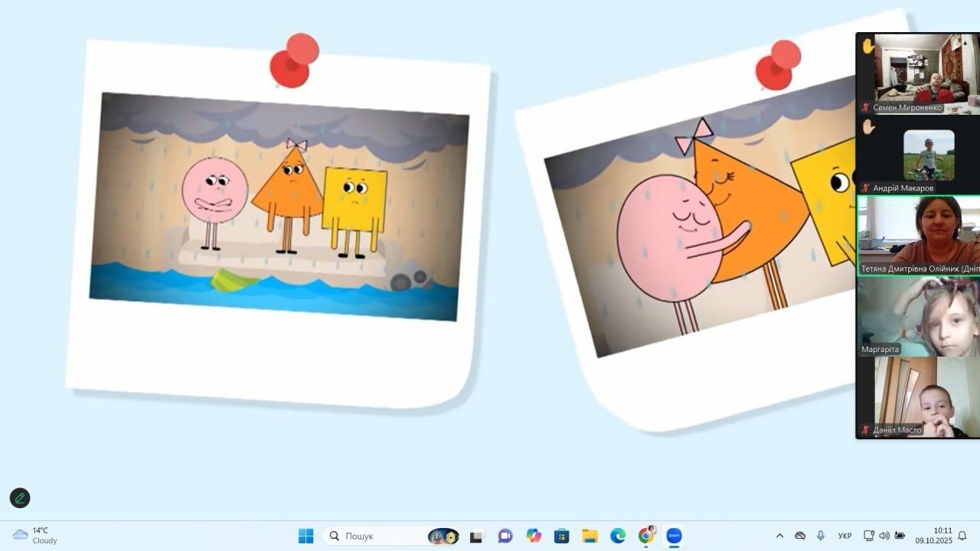Open the Task View icon
Screen dimensions: 980x551
coord(476,536)
